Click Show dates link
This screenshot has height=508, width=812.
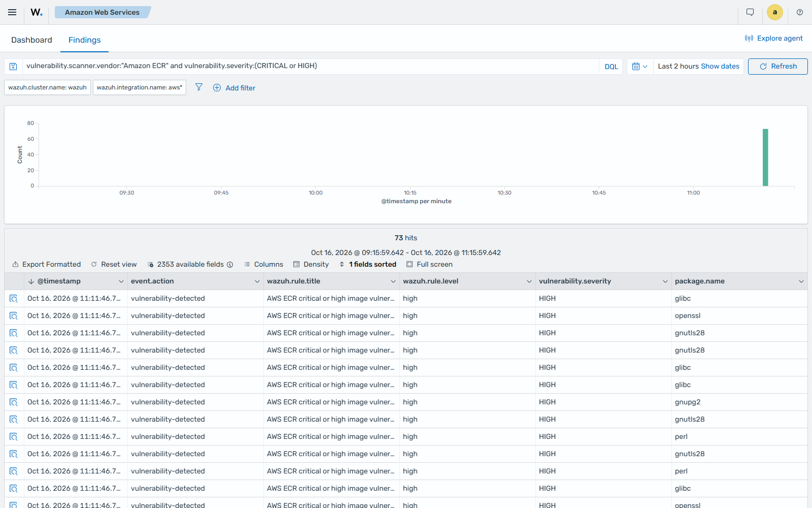coord(720,66)
